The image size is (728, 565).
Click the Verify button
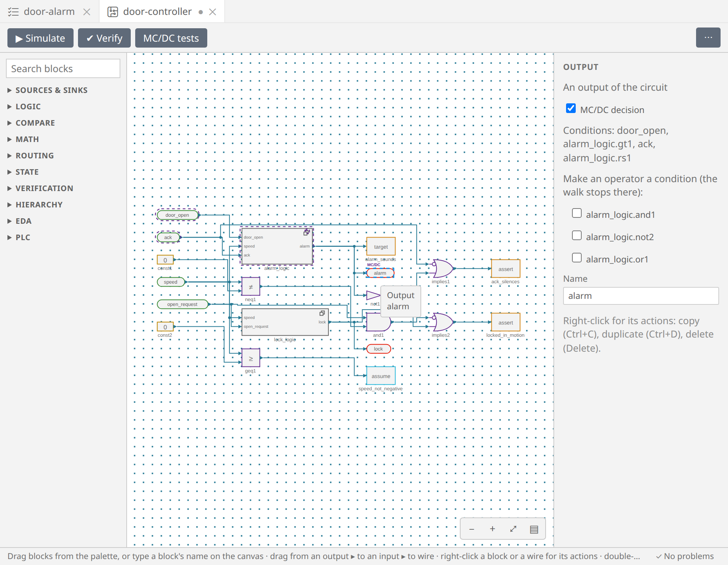(104, 38)
